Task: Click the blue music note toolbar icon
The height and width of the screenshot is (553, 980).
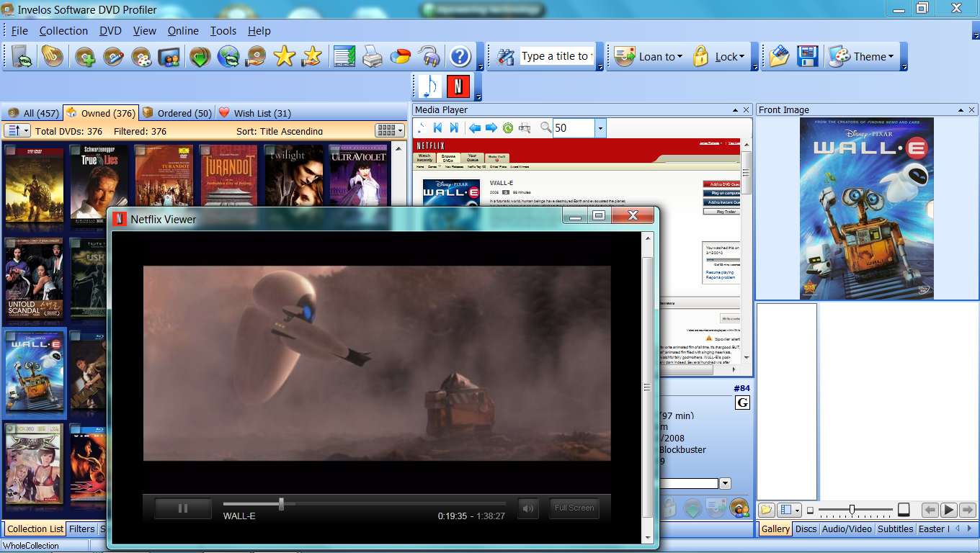Action: point(430,86)
